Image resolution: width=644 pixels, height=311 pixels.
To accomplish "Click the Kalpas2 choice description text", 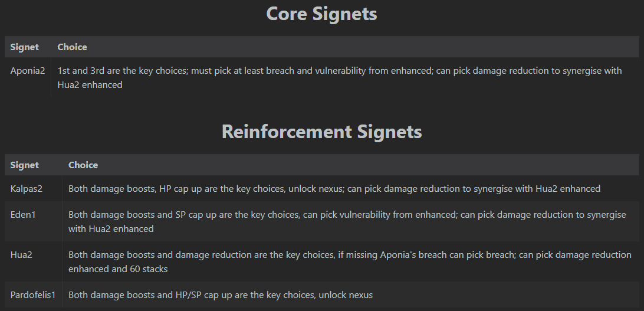I will click(x=334, y=189).
